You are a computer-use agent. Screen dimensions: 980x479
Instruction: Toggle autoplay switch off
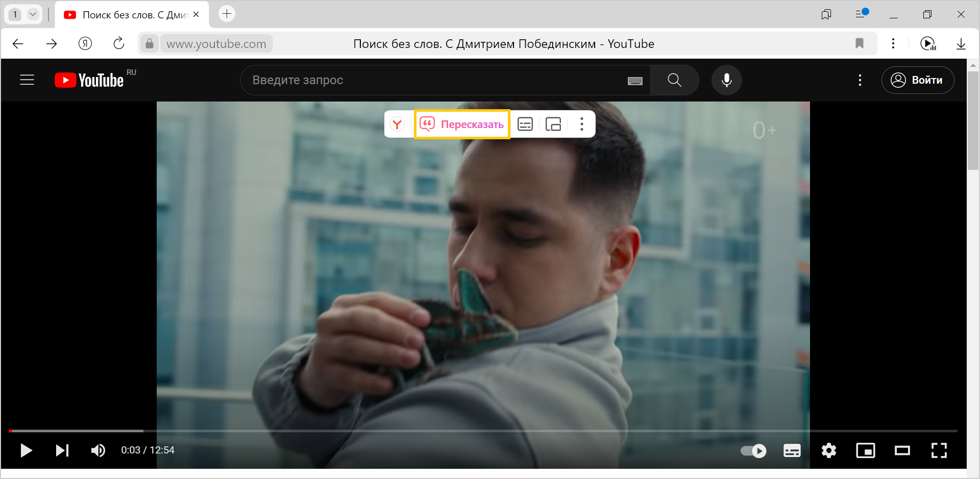(x=753, y=450)
